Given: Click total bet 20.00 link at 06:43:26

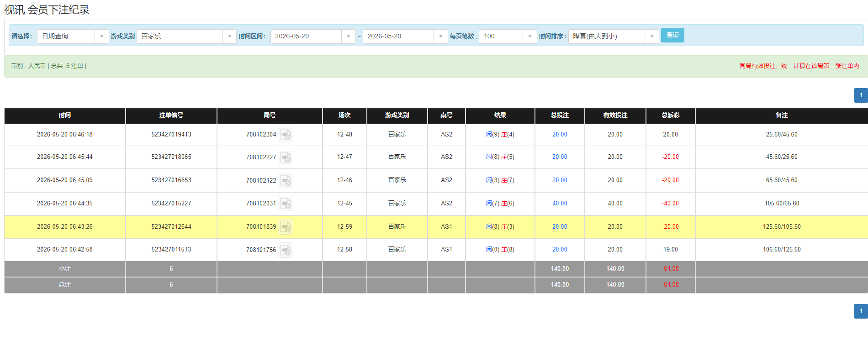Looking at the screenshot, I should 560,227.
